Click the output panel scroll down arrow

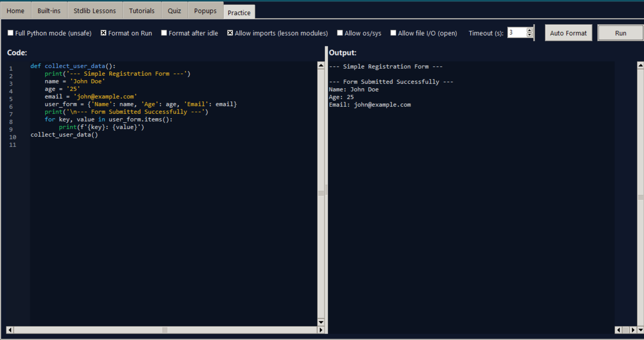point(640,330)
